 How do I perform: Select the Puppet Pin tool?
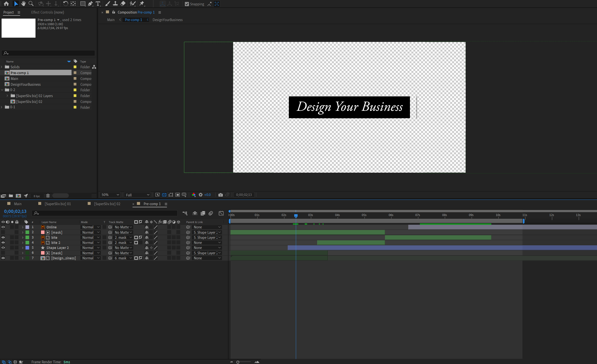tap(142, 4)
